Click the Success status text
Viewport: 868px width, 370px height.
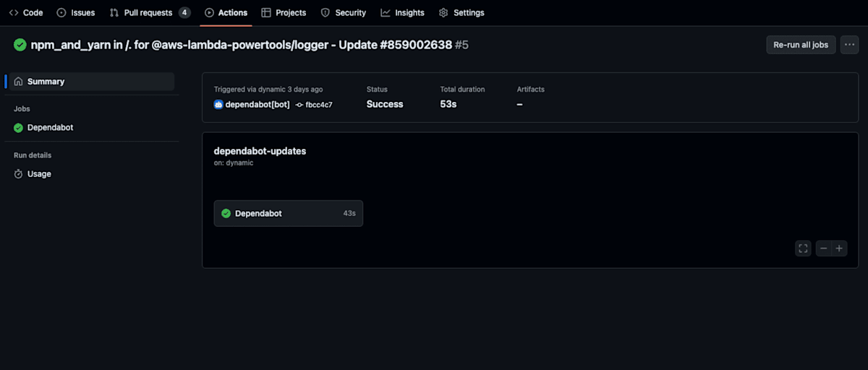pyautogui.click(x=385, y=104)
